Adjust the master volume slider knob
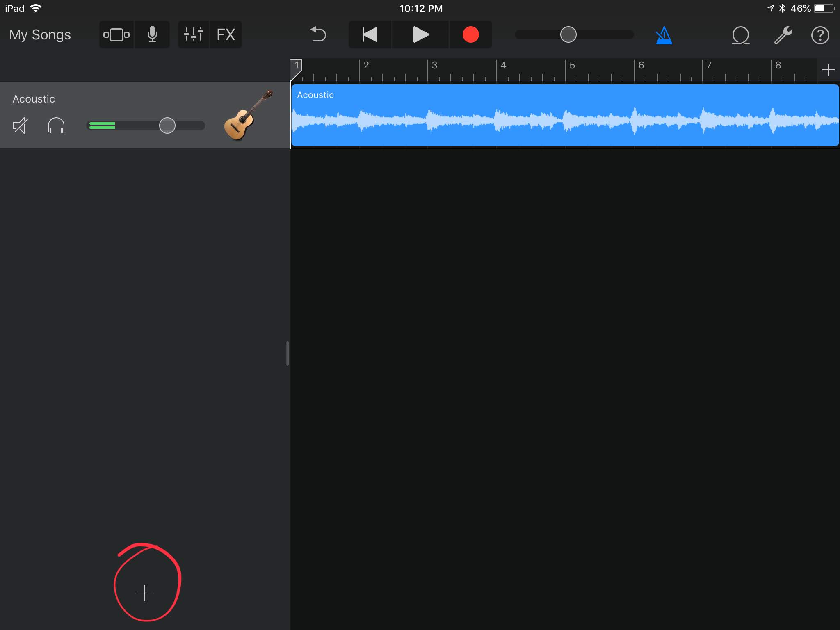 568,35
